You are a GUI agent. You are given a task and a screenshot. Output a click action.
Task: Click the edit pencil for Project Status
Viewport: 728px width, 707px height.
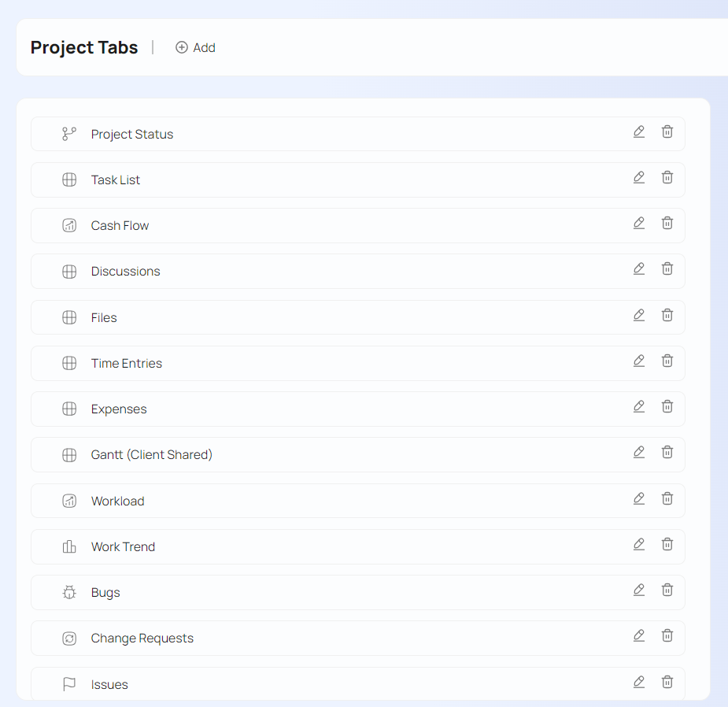(639, 132)
